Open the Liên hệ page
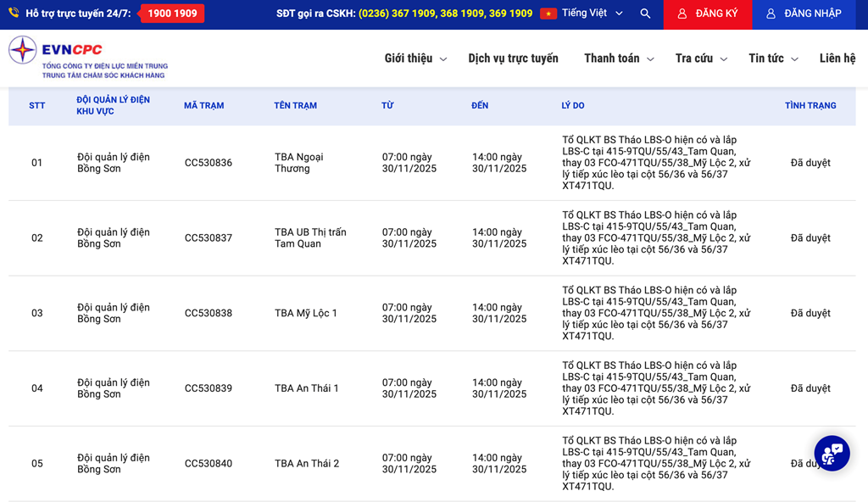 (837, 59)
